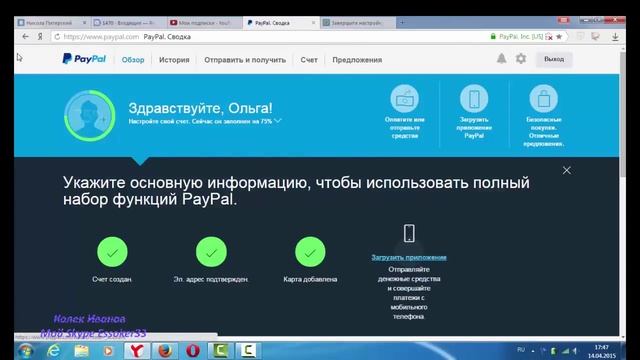Open the Счет navigation tab
640x360 pixels.
(309, 60)
